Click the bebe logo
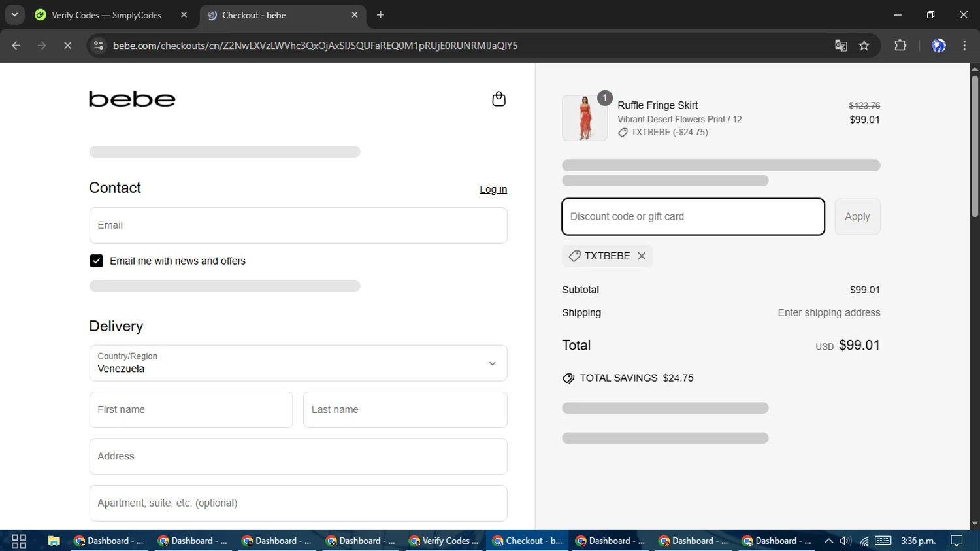Viewport: 980px width, 551px height. pyautogui.click(x=132, y=99)
